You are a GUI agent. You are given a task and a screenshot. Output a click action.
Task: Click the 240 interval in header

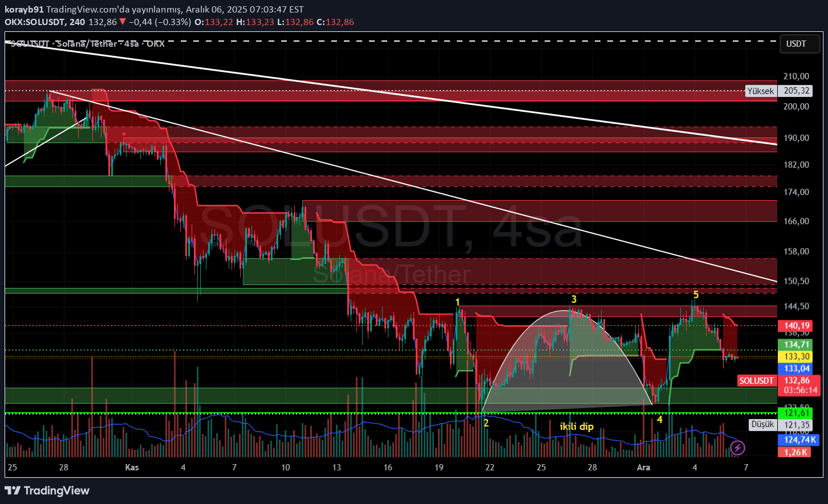point(78,22)
